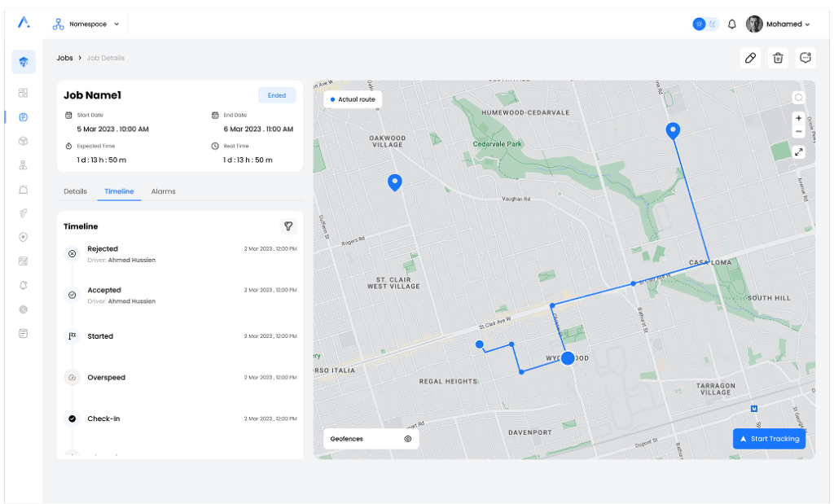
Task: Open the notifications bell in header
Action: (x=731, y=24)
